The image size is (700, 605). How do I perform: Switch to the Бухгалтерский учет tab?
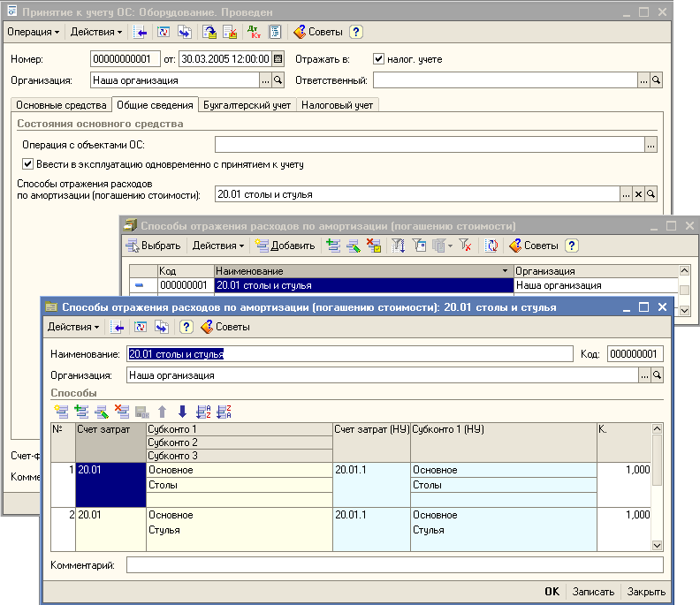click(x=247, y=104)
